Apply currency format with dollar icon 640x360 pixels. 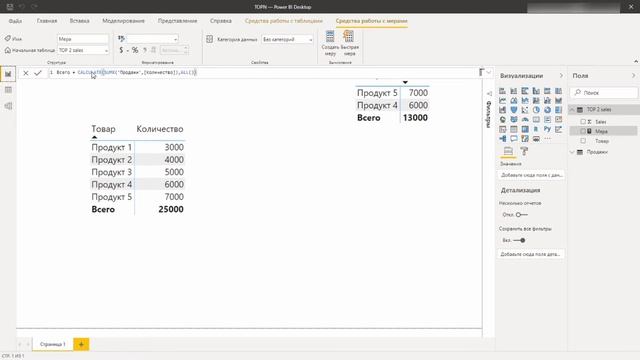[x=121, y=50]
